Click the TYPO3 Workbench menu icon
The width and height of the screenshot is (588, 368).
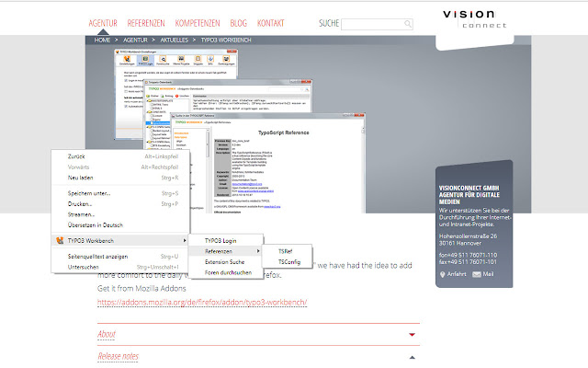59,240
